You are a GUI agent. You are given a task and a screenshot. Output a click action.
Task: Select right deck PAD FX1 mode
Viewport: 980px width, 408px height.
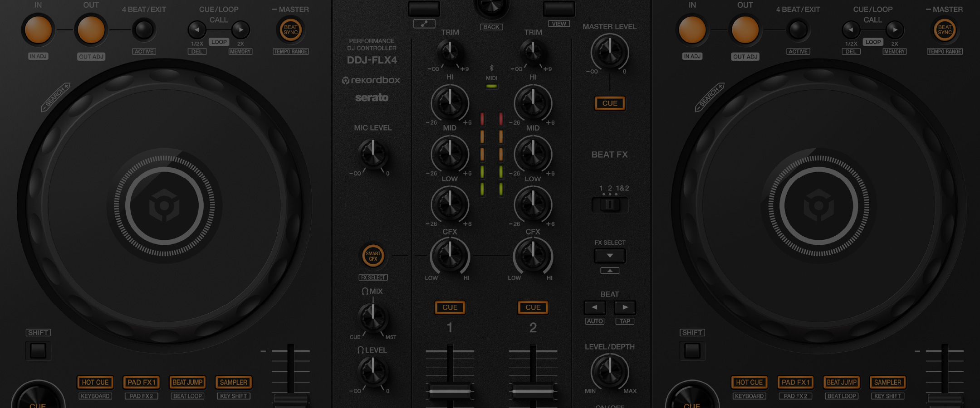point(796,382)
